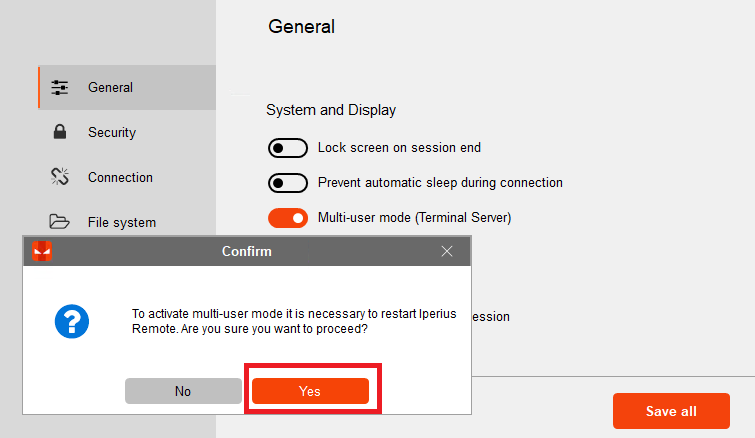755x438 pixels.
Task: Open the File system label in the sidebar
Action: tap(122, 222)
